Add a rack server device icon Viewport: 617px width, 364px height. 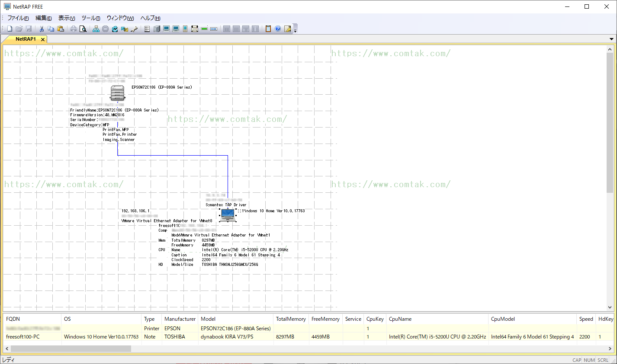[x=147, y=29]
